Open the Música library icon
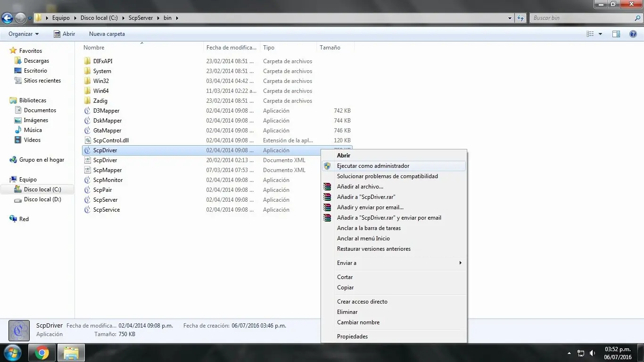Viewport: 644px width, 362px height. pos(18,130)
